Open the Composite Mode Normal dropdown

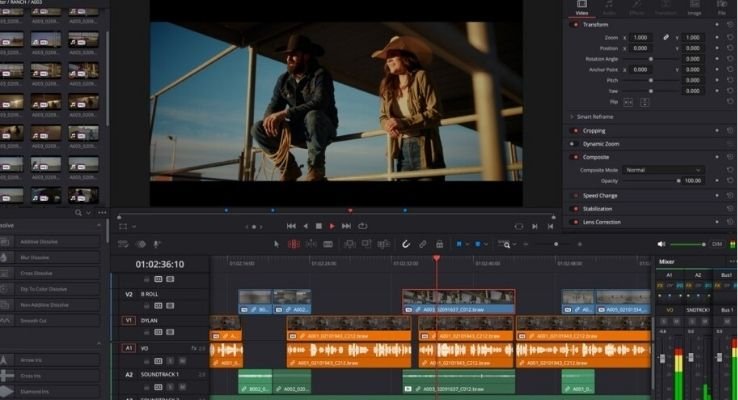(x=663, y=170)
